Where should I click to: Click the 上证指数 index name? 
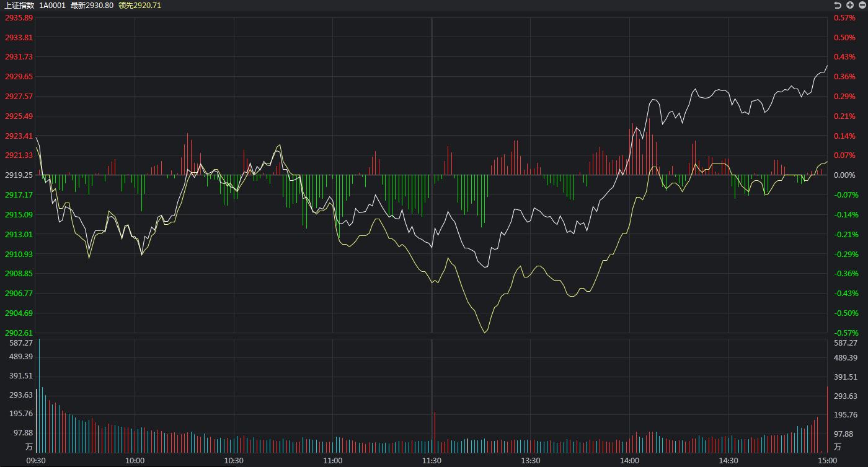[19, 5]
